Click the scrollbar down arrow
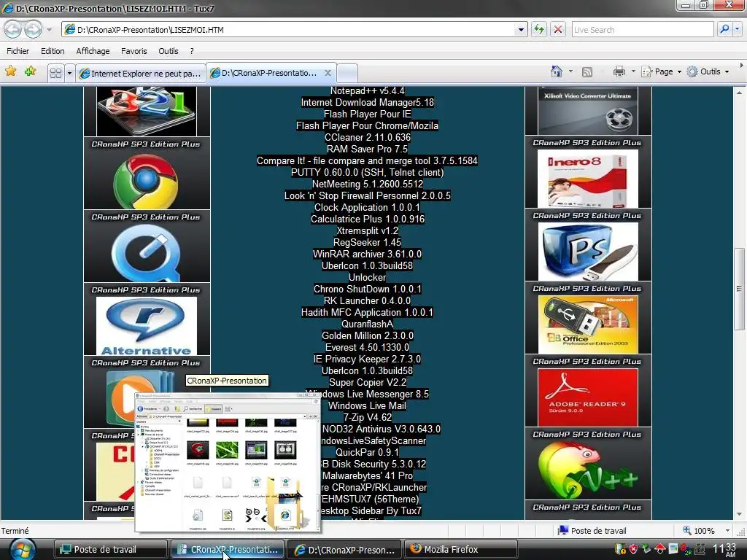The height and width of the screenshot is (560, 747). click(739, 514)
